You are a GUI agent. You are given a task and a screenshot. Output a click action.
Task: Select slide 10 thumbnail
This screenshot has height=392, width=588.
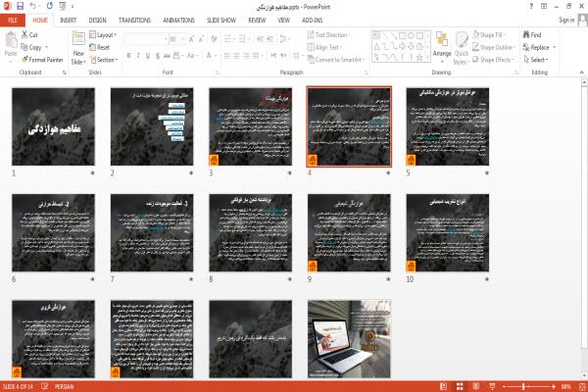click(x=448, y=232)
